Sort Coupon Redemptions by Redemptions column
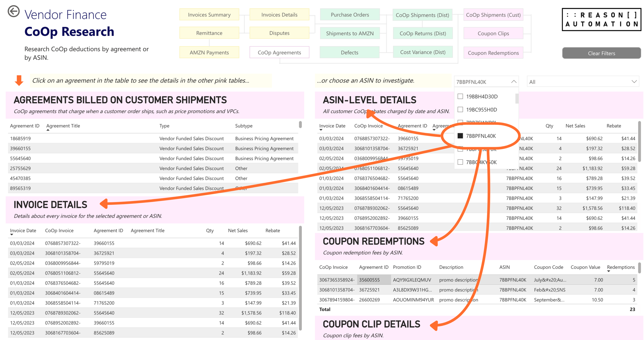Image resolution: width=644 pixels, height=340 pixels. pos(621,267)
